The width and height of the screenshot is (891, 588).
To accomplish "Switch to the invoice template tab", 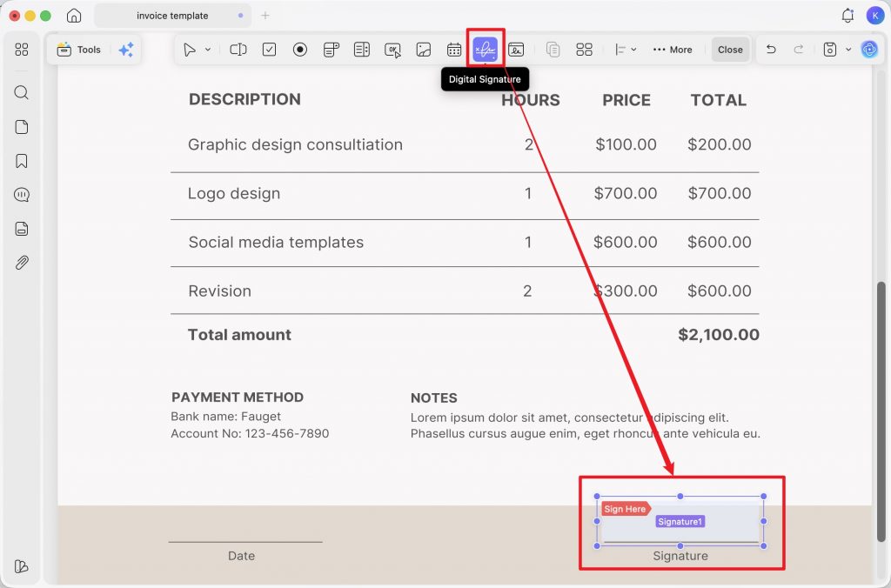I will pos(172,16).
